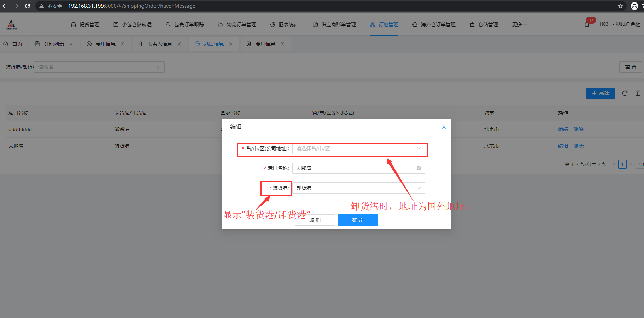Screen dimensions: 644x318
Task: Switch to the 首页 tab
Action: (13, 44)
